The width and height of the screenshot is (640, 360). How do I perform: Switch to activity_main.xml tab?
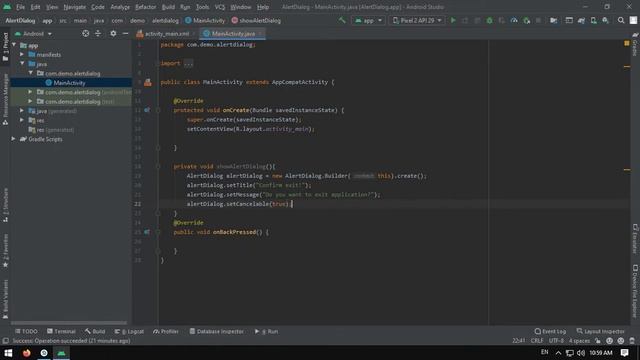click(166, 34)
